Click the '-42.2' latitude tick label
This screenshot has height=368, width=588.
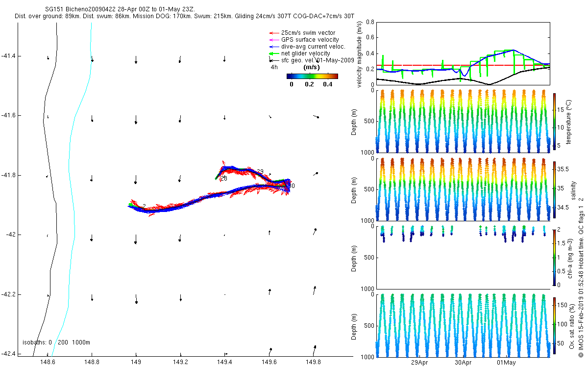(x=8, y=294)
